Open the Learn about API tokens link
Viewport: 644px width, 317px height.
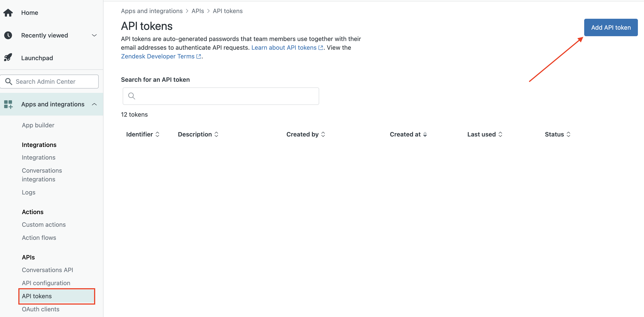click(284, 48)
